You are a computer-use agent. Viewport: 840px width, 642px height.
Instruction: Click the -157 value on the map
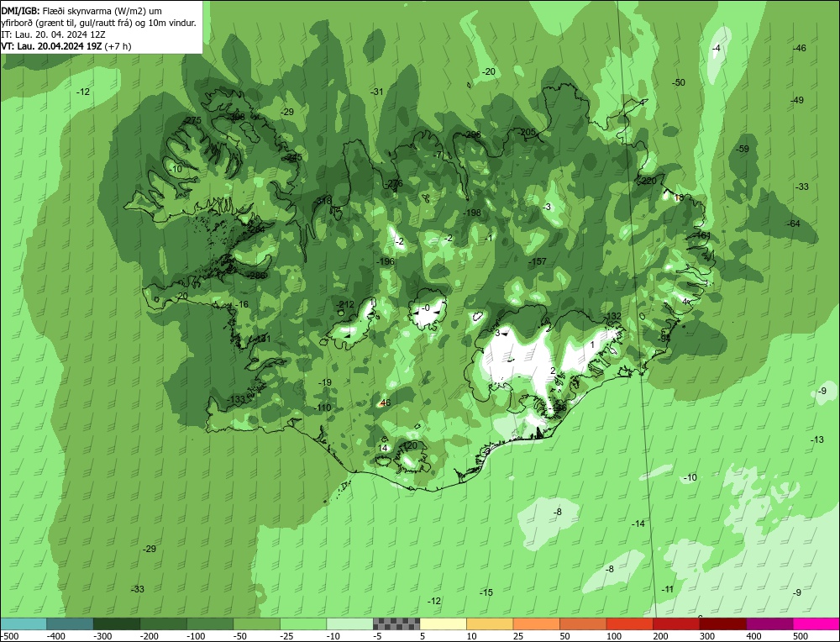point(538,261)
